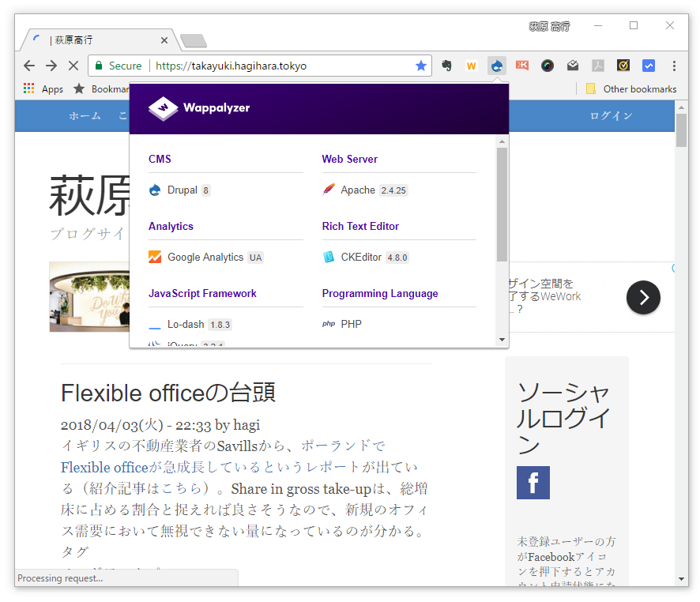The width and height of the screenshot is (700, 602).
Task: Open the Web Server category heading
Action: (349, 159)
